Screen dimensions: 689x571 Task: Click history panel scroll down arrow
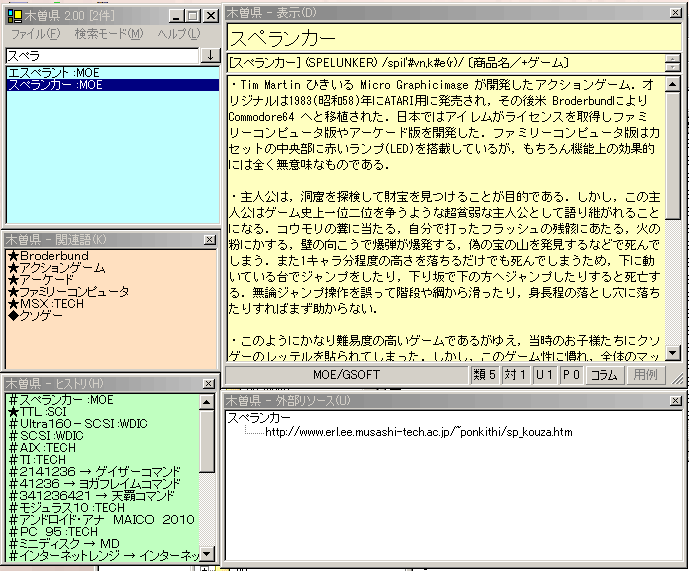pyautogui.click(x=207, y=553)
